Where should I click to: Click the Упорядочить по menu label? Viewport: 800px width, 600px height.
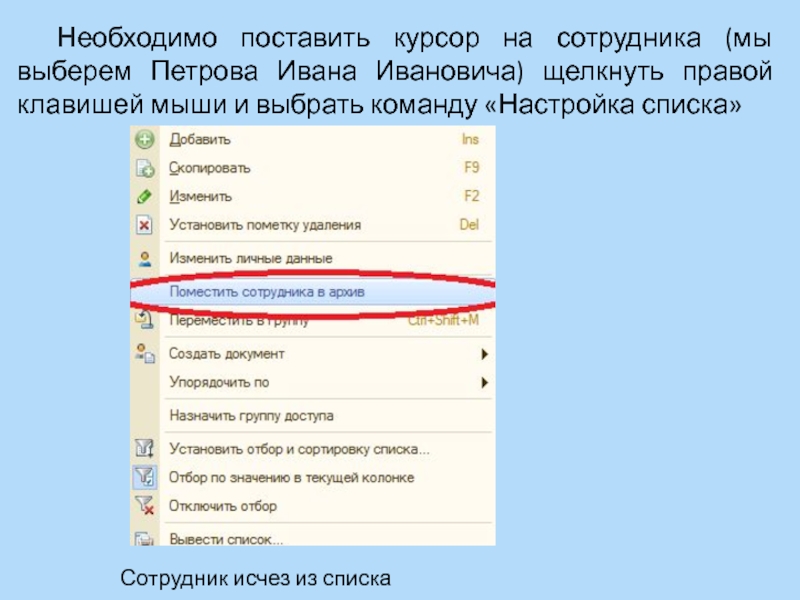pyautogui.click(x=219, y=382)
